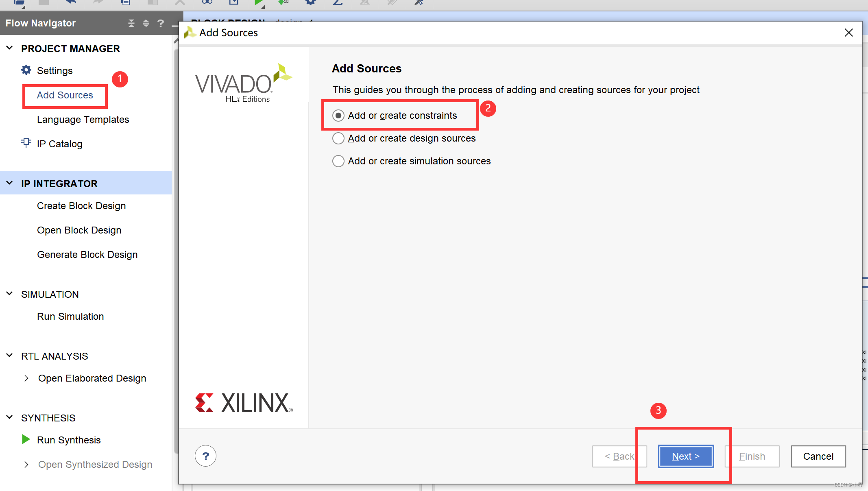Open Language Templates in Project Manager
This screenshot has height=491, width=868.
(83, 119)
